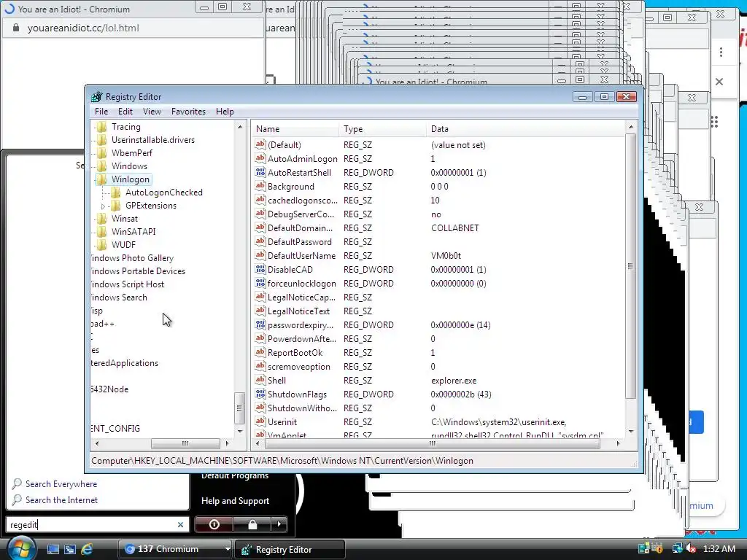Click the string icon of Shell value

pos(260,380)
